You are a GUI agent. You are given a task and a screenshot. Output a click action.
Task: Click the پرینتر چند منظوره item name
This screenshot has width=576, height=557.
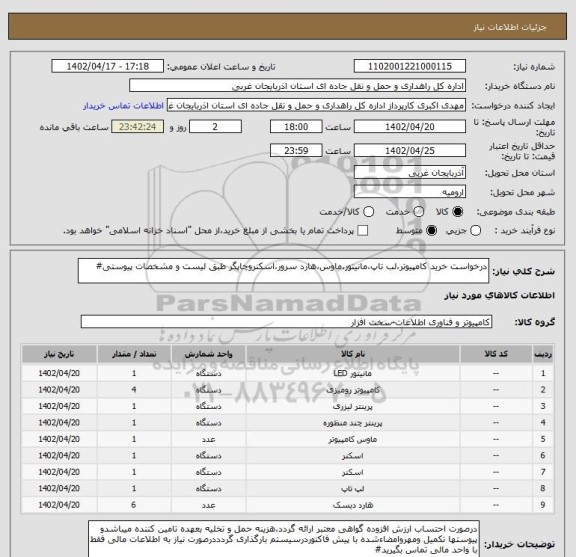353,423
